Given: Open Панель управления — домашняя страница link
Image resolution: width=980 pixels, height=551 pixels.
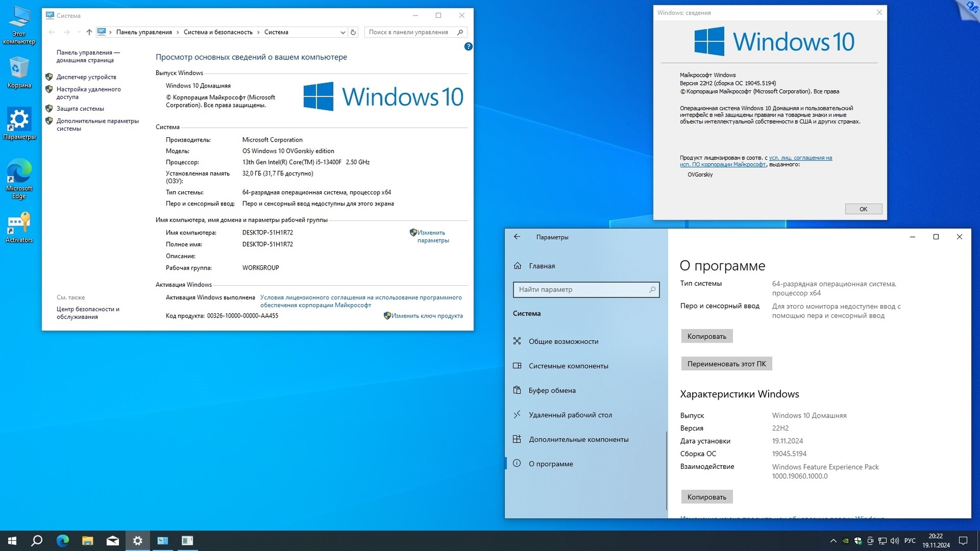Looking at the screenshot, I should pos(88,56).
